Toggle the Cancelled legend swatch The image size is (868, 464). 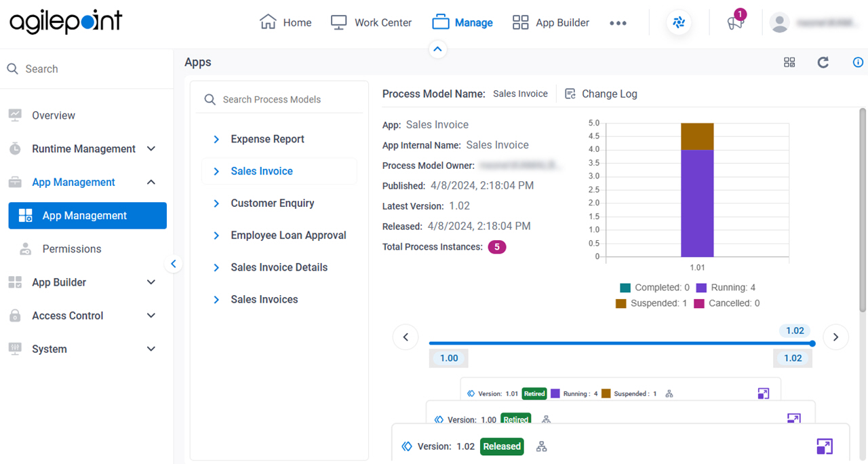point(699,303)
